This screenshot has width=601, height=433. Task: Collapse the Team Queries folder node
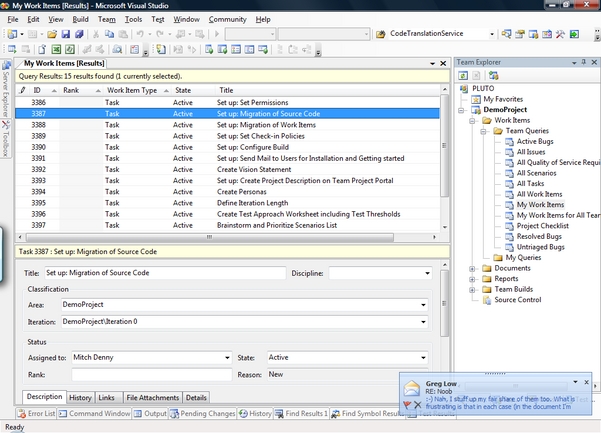[x=483, y=131]
